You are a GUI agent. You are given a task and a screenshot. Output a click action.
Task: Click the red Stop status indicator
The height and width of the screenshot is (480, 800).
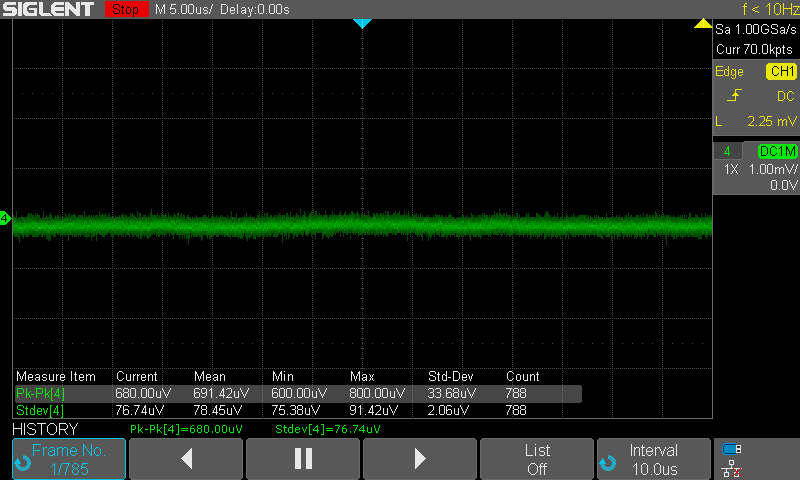coord(126,9)
